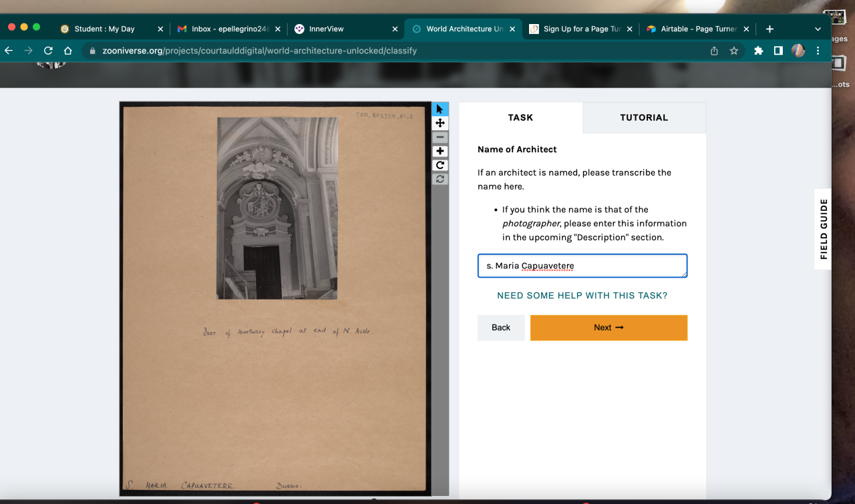Expand the tab search dropdown
The height and width of the screenshot is (504, 855).
click(x=818, y=29)
